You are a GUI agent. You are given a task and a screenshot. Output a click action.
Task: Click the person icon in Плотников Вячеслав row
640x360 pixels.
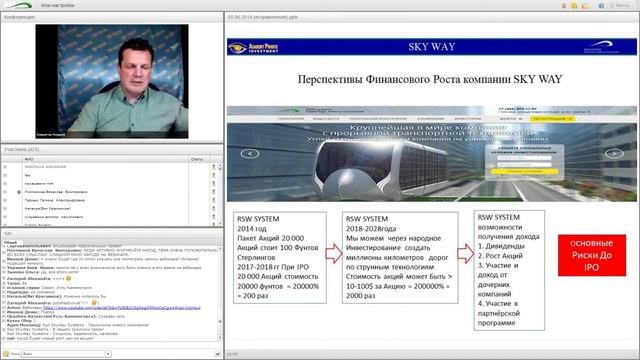[x=213, y=192]
